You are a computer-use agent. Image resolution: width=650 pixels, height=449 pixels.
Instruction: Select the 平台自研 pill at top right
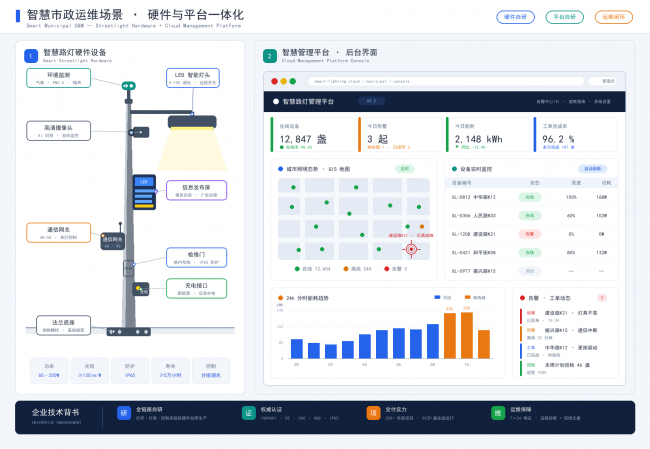click(x=565, y=17)
